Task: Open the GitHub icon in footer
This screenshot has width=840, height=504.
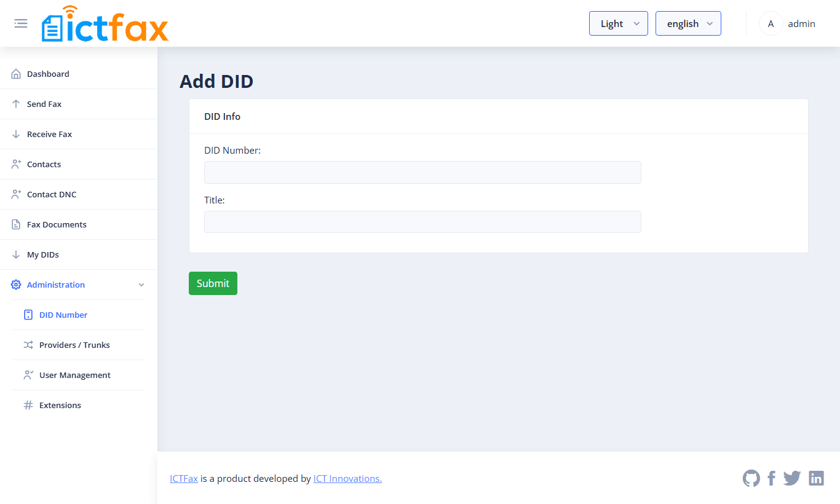Action: (x=751, y=478)
